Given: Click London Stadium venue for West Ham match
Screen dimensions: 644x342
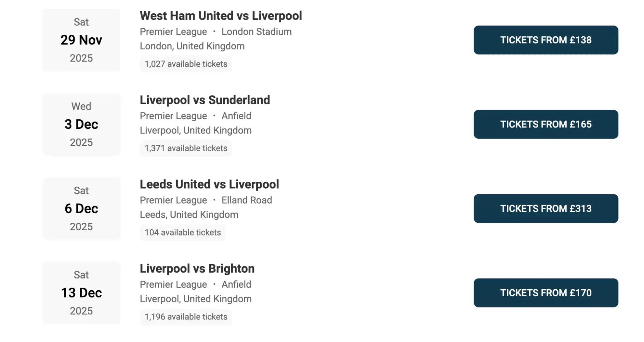Looking at the screenshot, I should click(x=256, y=31).
